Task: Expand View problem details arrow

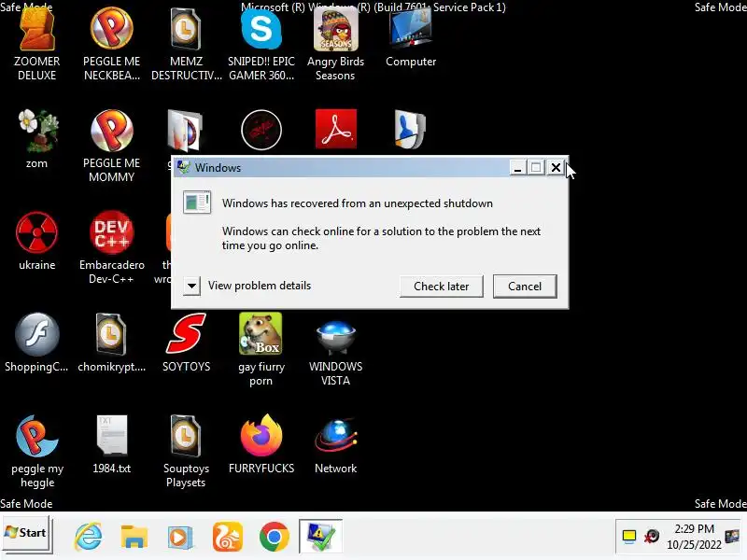Action: [x=191, y=287]
